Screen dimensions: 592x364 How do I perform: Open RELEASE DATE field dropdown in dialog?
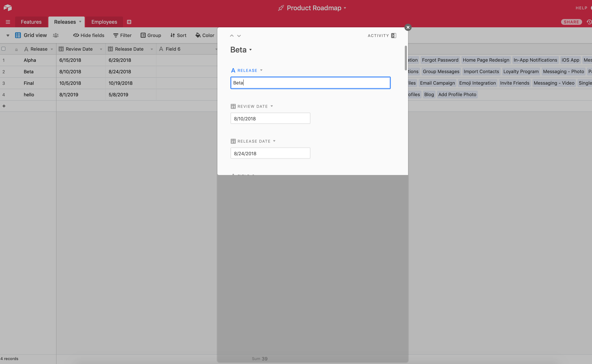click(274, 141)
